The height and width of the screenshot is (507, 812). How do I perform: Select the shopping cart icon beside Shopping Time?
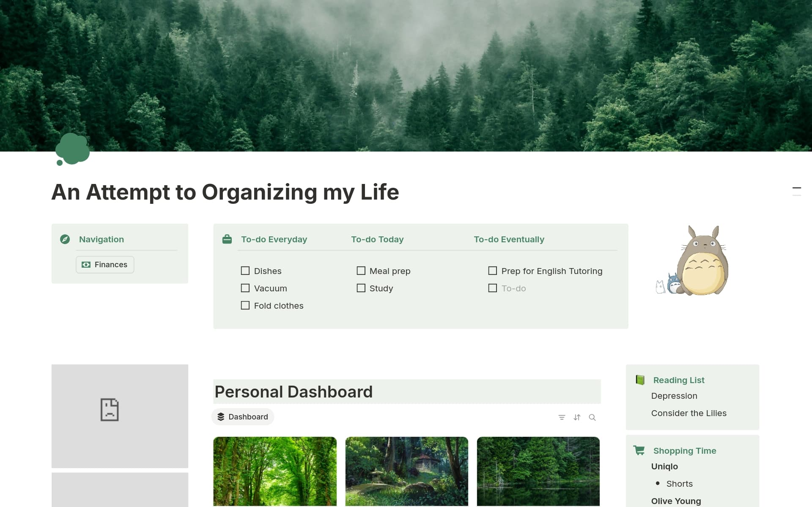639,451
